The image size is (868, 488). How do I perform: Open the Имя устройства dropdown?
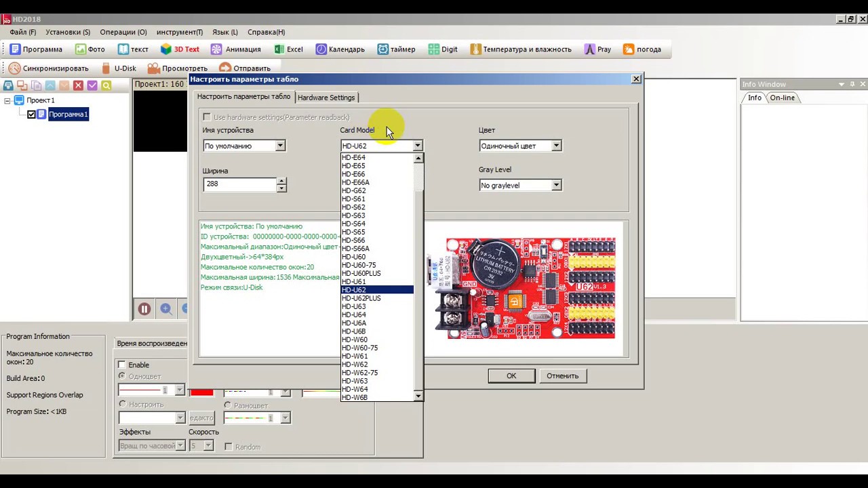pos(280,146)
